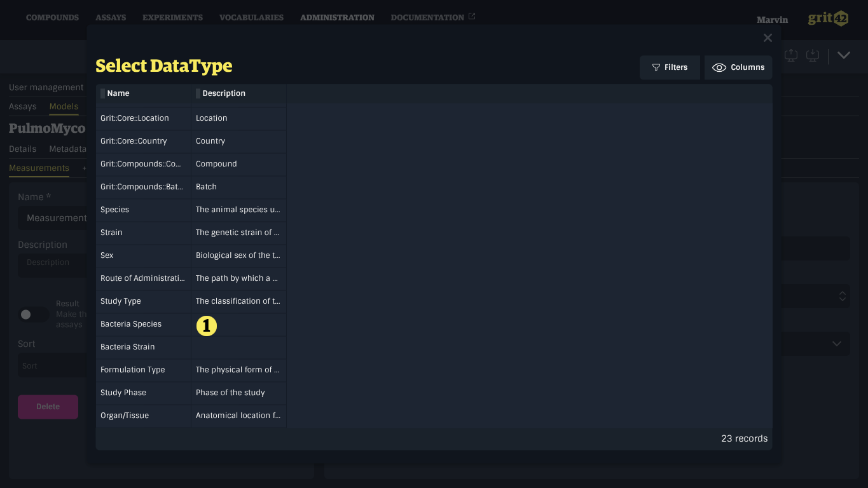Open the Measurements tab in background
Image resolution: width=868 pixels, height=488 pixels.
coord(39,168)
